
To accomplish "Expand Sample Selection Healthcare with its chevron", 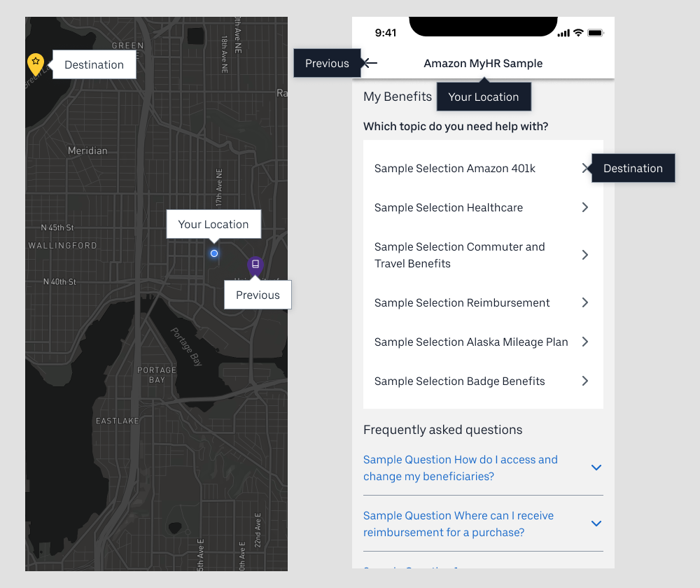I will [x=585, y=207].
